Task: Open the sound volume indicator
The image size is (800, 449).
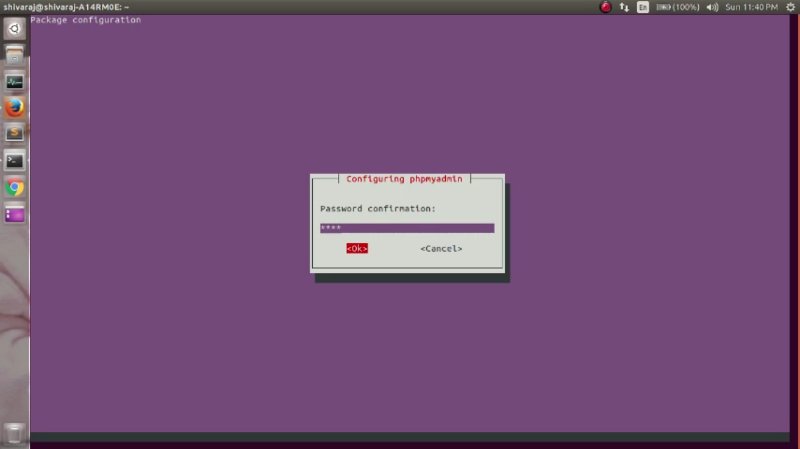Action: [712, 7]
